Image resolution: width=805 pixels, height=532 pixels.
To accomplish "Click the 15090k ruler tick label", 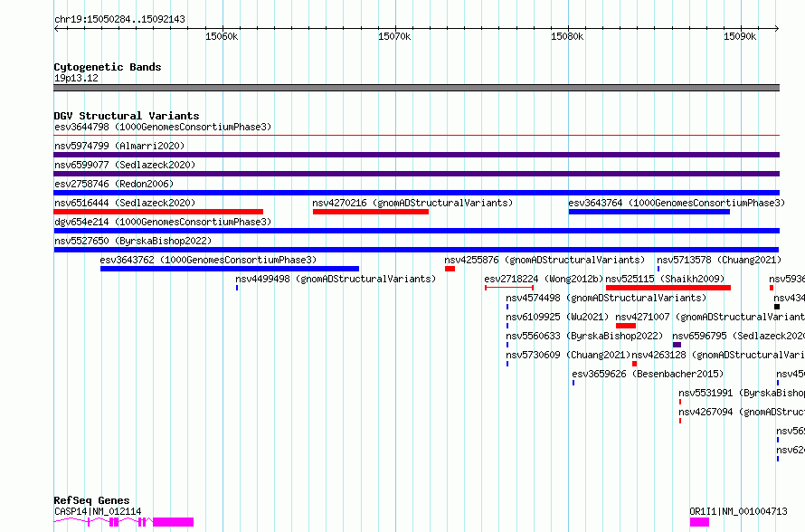I will pyautogui.click(x=740, y=36).
